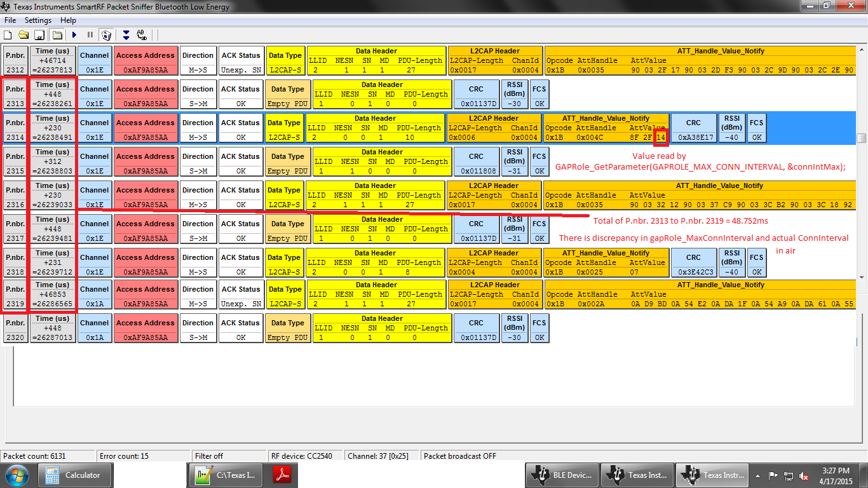This screenshot has height=488, width=868.
Task: Click the packet list scrollbar up arrow
Action: coord(862,49)
